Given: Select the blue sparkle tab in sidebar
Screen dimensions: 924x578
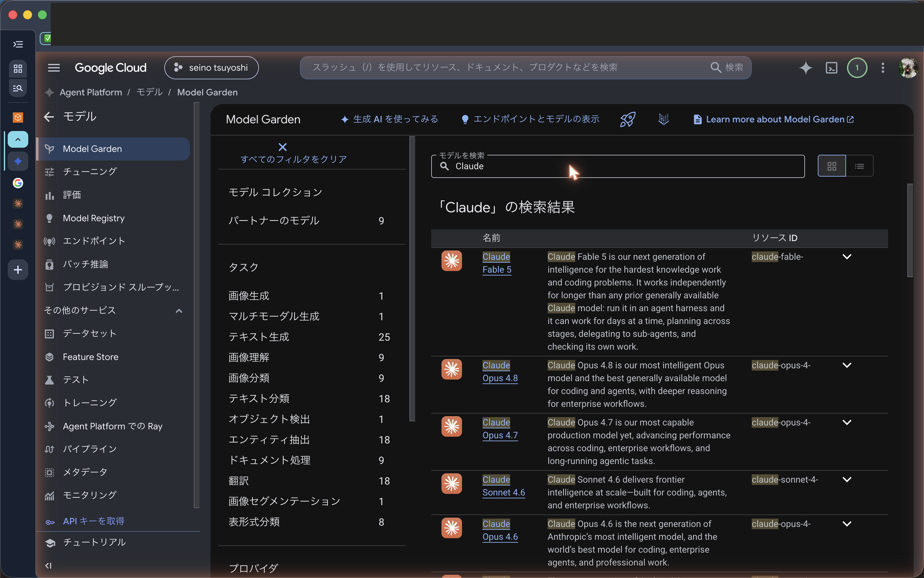Looking at the screenshot, I should tap(18, 161).
